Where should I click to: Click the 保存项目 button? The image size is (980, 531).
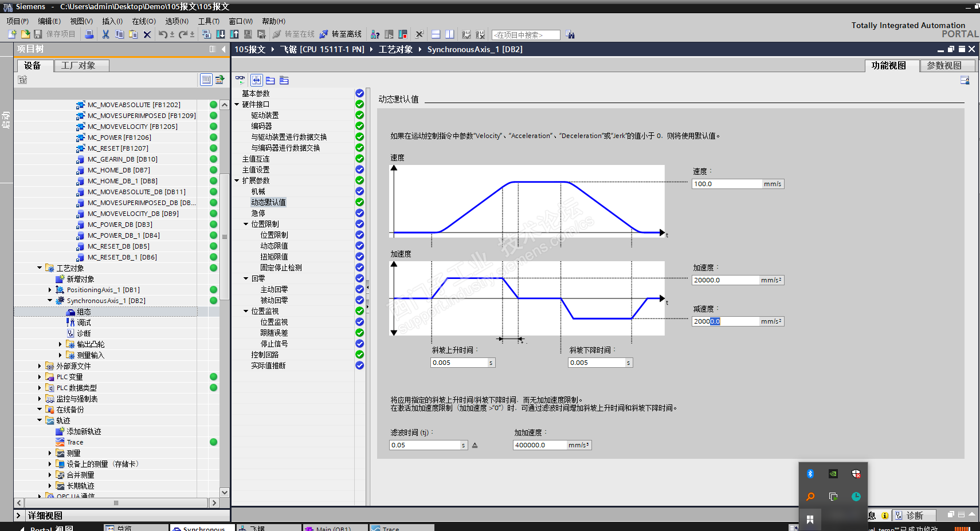coord(54,34)
